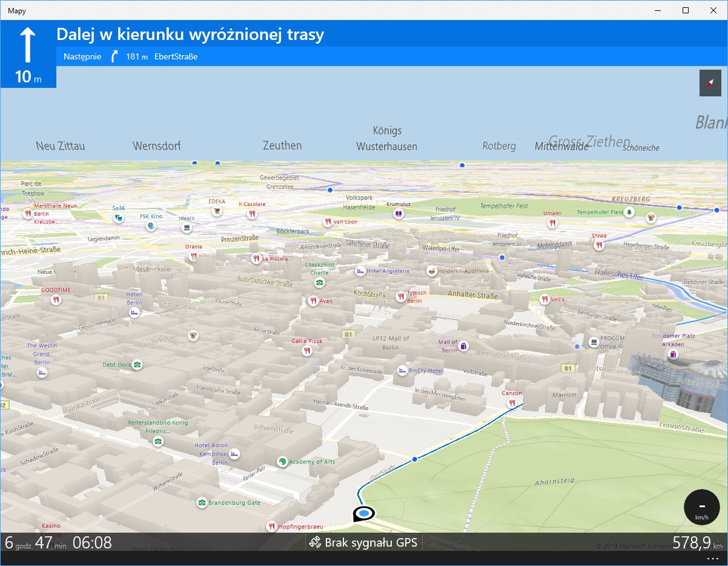The height and width of the screenshot is (566, 728).
Task: Click the PROCOM Office computer icon
Action: tap(594, 343)
